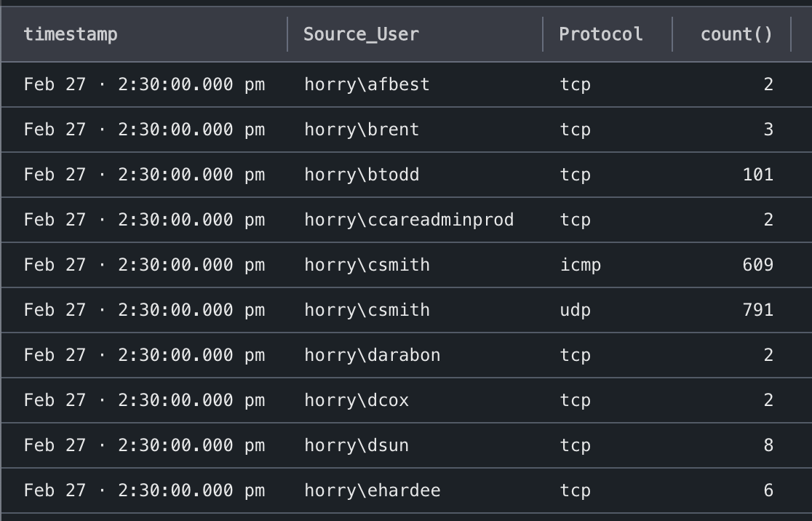The height and width of the screenshot is (521, 812).
Task: Select horry\csmith in the icmp row
Action: click(367, 265)
